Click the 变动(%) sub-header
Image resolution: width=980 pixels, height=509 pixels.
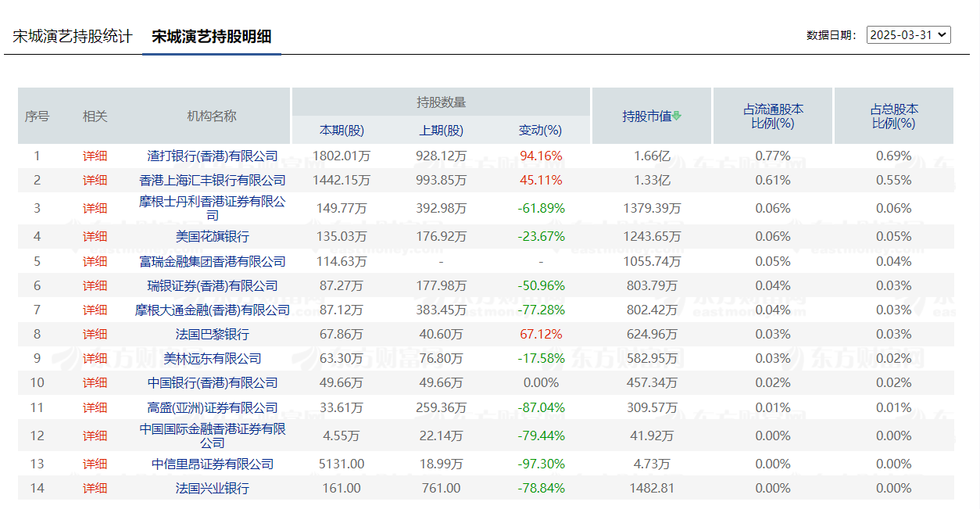[x=541, y=130]
